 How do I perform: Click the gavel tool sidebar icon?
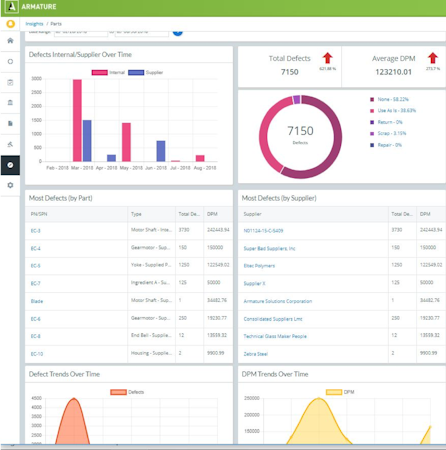pyautogui.click(x=10, y=144)
